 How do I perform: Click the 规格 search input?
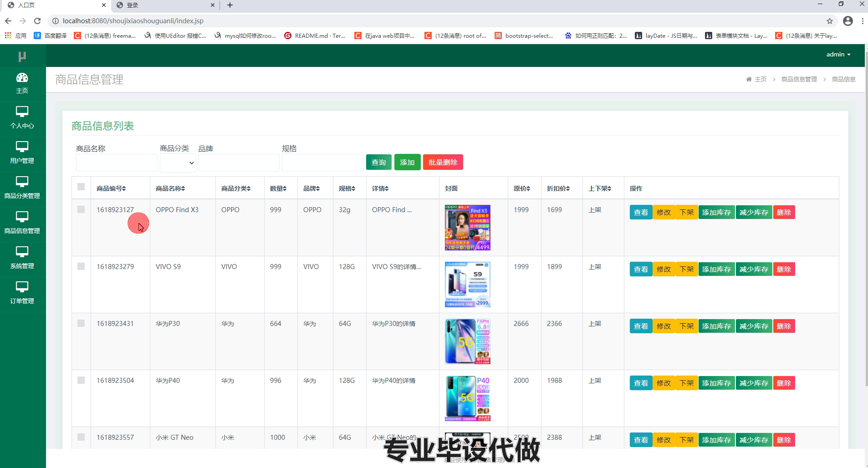click(322, 163)
